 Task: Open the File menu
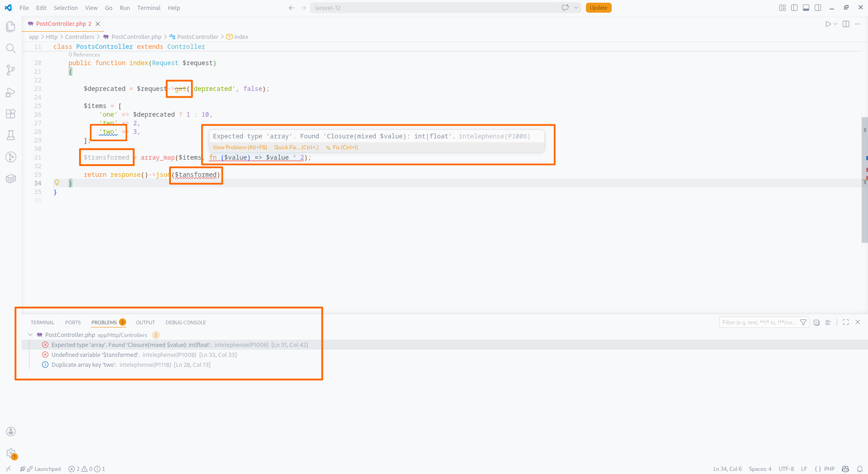point(24,8)
